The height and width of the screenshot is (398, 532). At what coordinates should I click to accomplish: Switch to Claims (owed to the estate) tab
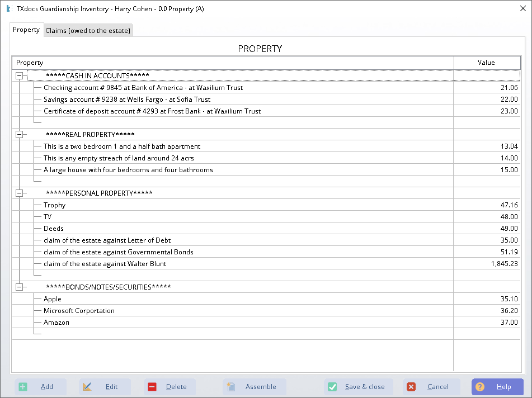[x=88, y=31]
